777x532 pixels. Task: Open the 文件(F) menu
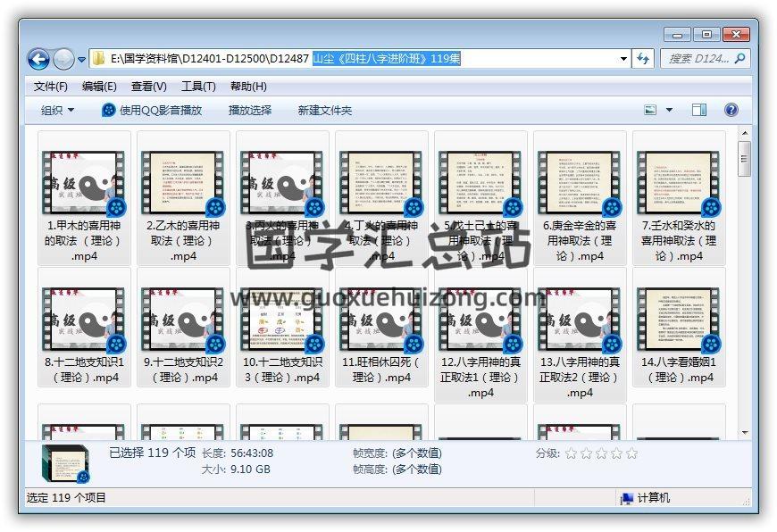coord(50,87)
